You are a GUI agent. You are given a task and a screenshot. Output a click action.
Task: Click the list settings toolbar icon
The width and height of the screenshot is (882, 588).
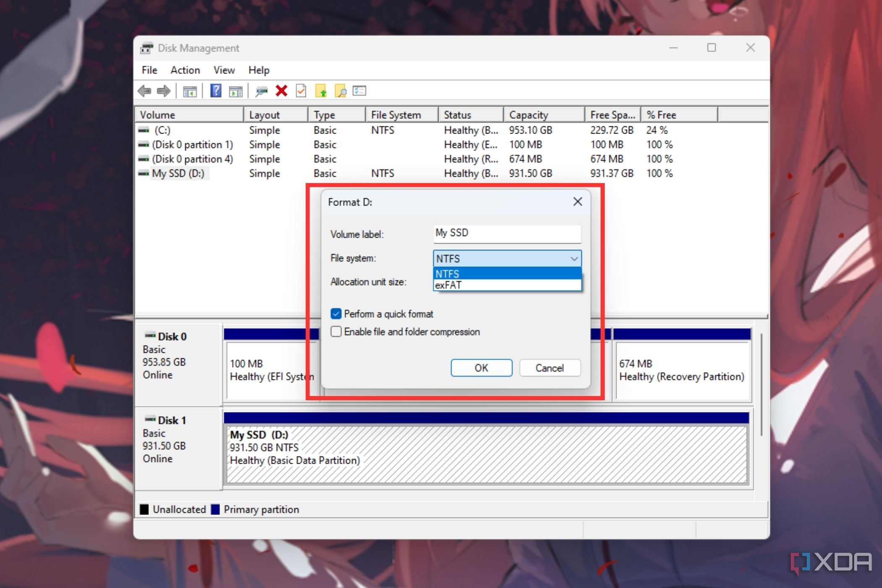click(360, 91)
